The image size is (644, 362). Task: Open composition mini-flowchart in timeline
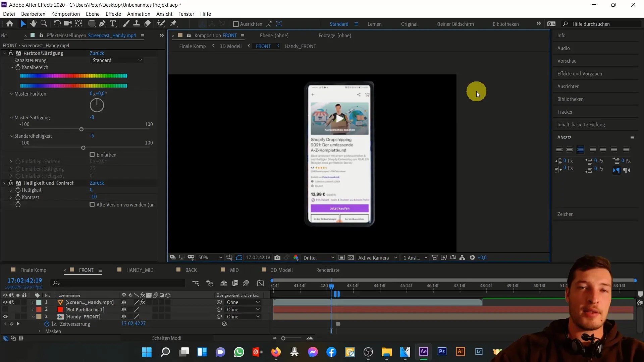[196, 284]
